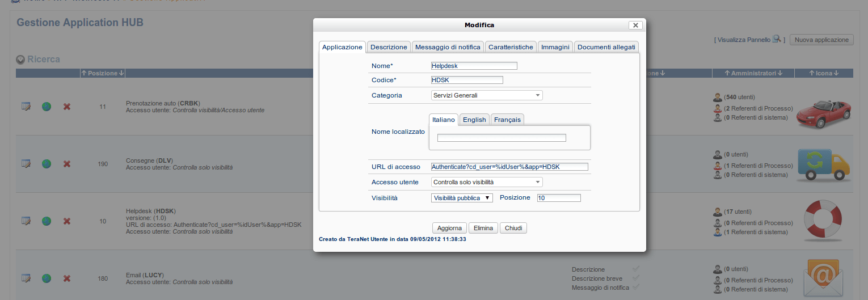Click the Nome text field
Image resolution: width=868 pixels, height=300 pixels.
tap(474, 66)
